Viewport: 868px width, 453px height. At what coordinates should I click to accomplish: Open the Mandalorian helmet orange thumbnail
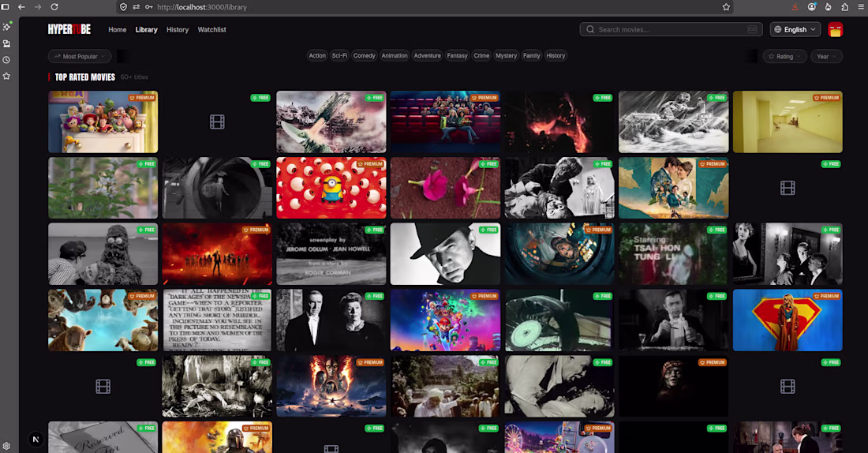[217, 437]
